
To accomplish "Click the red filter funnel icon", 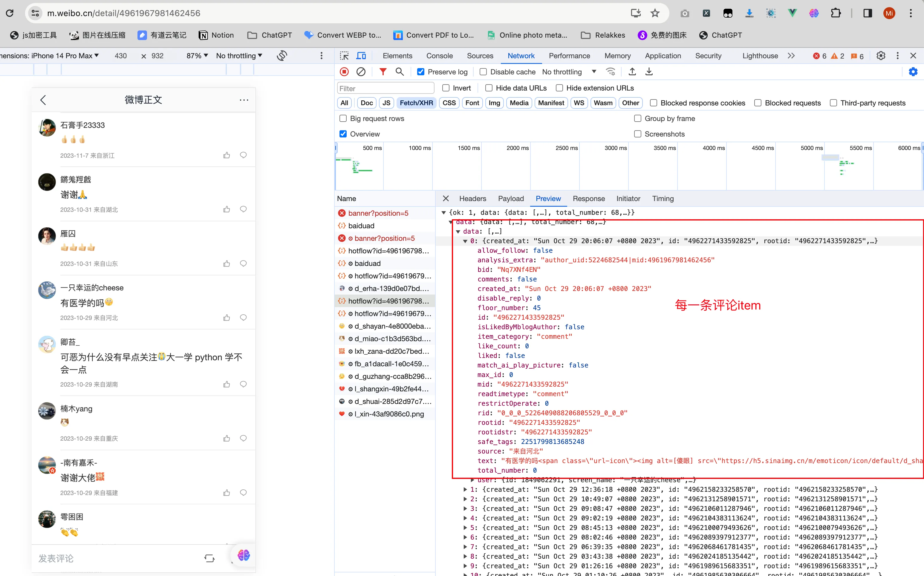I will click(x=383, y=72).
